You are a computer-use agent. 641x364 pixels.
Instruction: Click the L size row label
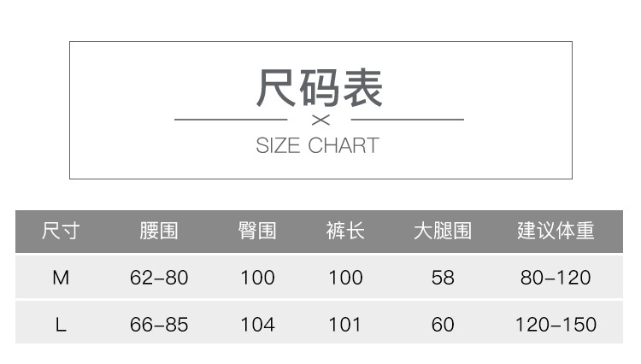coord(61,325)
